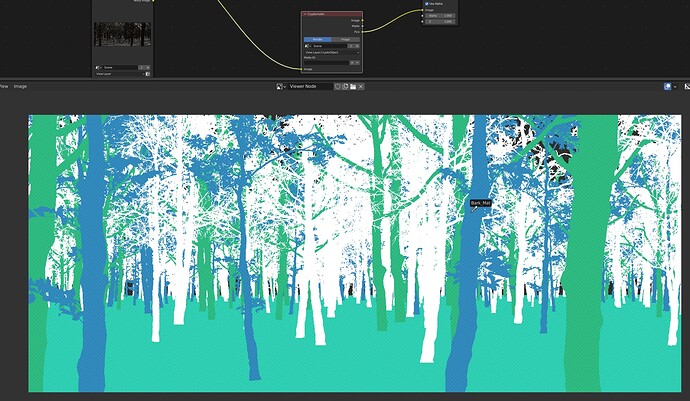Screen dimensions: 690x401
Task: Select Image source on Cryptomatte node
Action: tap(345, 39)
